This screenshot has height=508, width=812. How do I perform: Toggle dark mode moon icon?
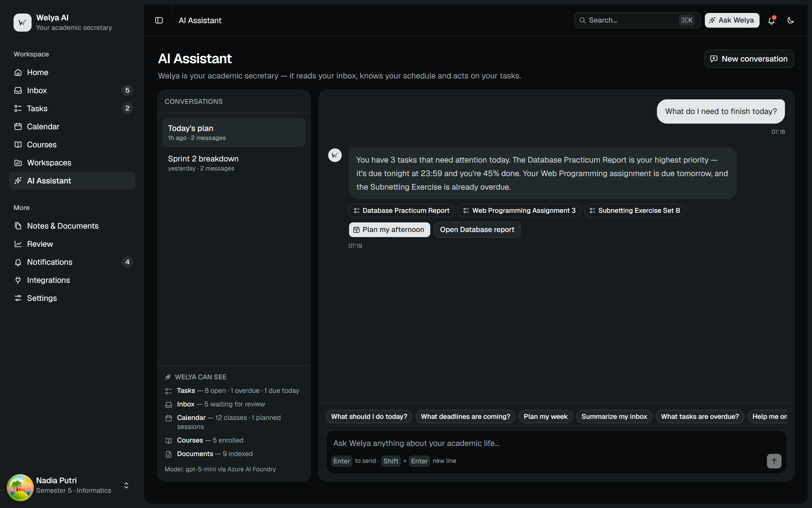(791, 21)
